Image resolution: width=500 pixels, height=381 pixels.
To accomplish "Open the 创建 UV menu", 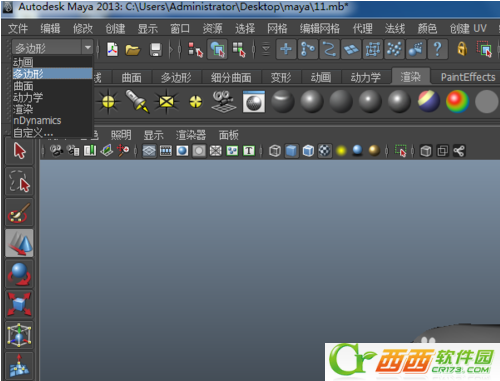I will click(468, 29).
